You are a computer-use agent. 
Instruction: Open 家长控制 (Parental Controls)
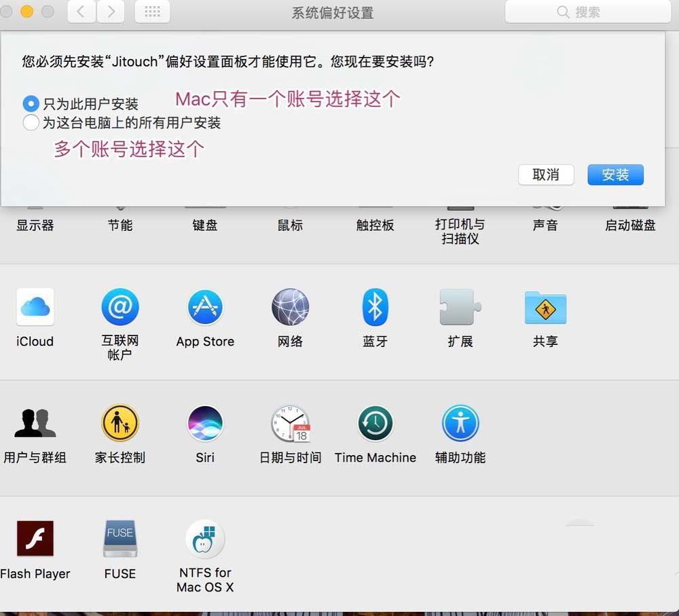coord(120,422)
